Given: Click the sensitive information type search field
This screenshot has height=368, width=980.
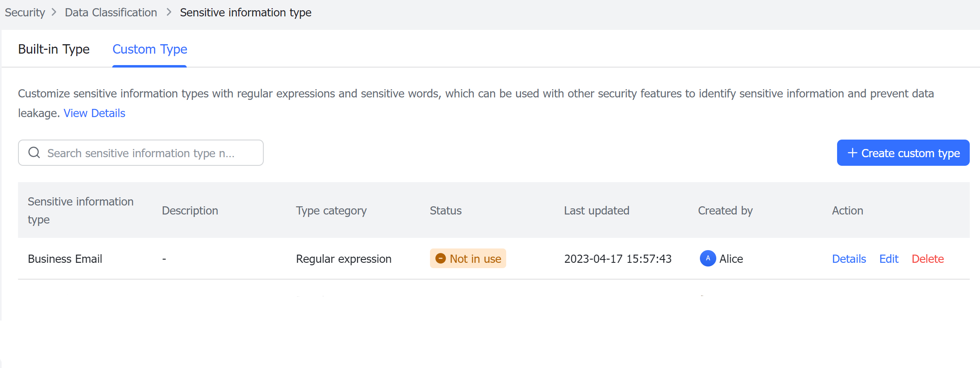Looking at the screenshot, I should coord(141,153).
